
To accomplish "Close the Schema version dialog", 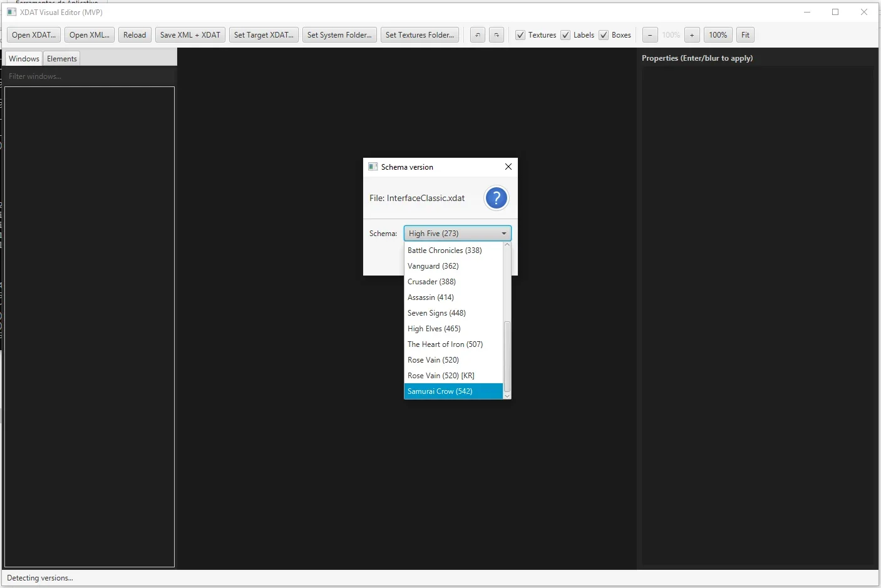I will click(x=508, y=167).
